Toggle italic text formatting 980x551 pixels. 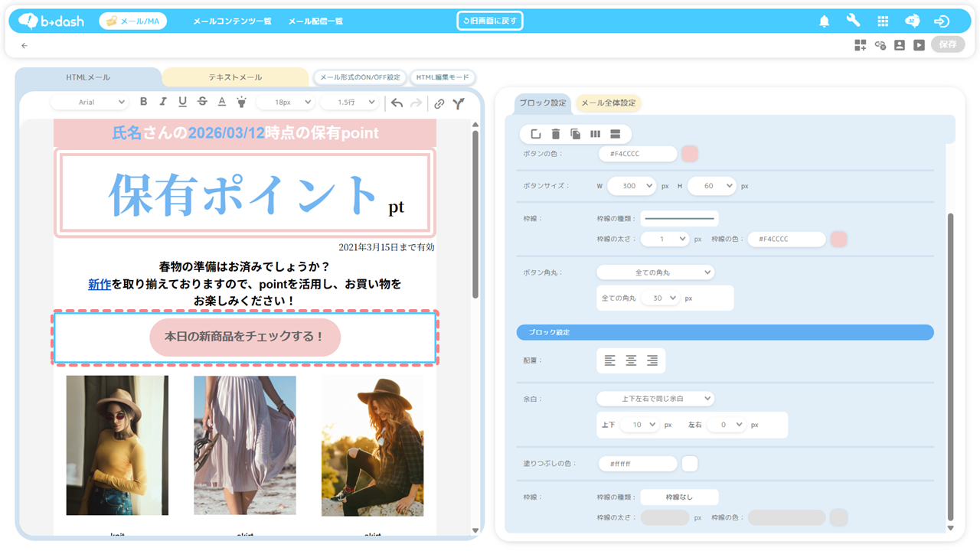click(x=162, y=102)
